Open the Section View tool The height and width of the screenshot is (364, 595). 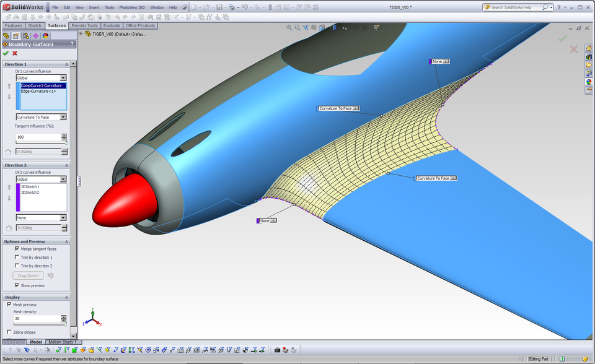[x=321, y=27]
